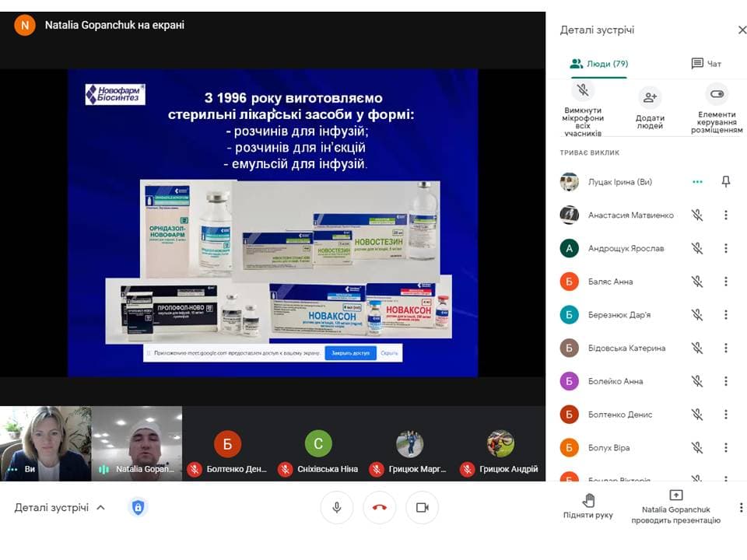Open more options for Болейко Анна
The width and height of the screenshot is (747, 560).
coord(725,381)
